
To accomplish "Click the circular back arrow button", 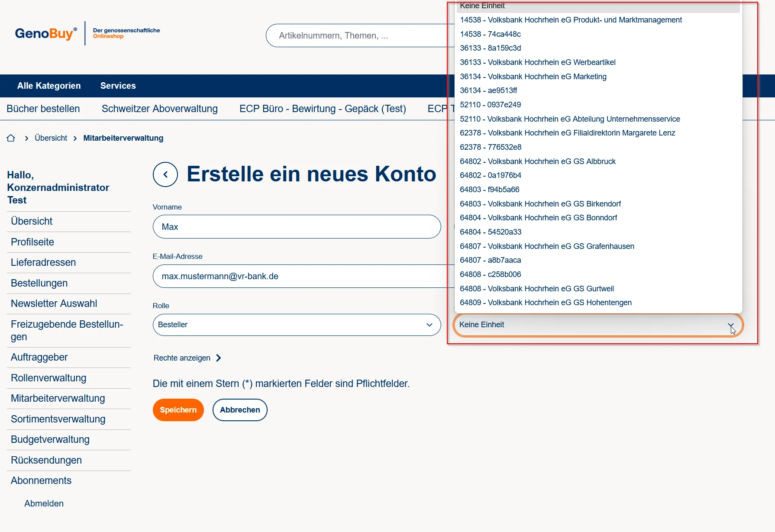I will [165, 174].
